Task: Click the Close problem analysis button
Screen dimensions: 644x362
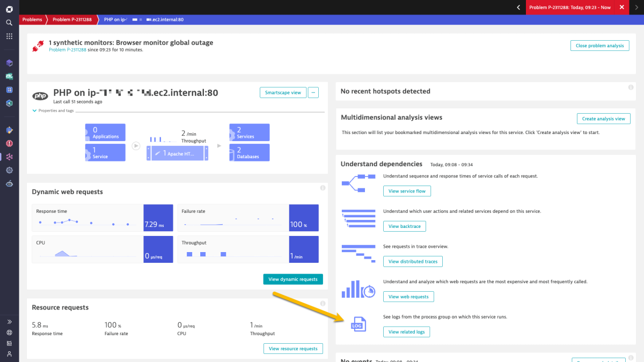Action: tap(599, 46)
